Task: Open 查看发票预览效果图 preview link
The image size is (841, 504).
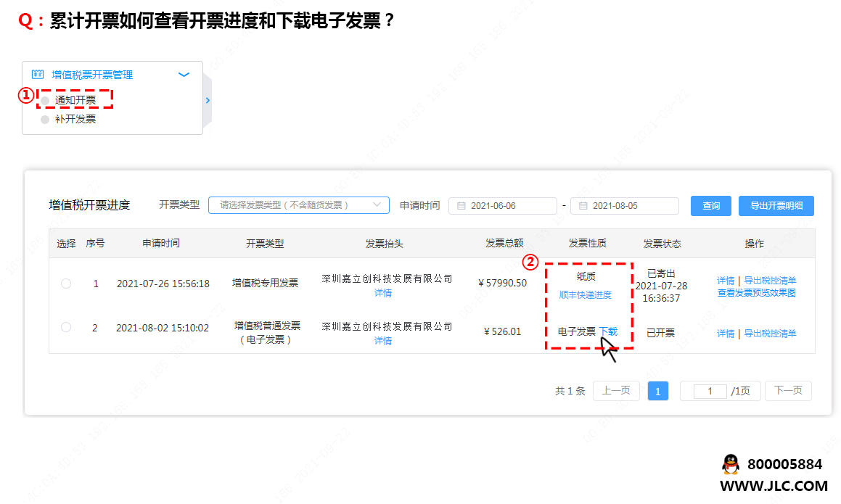Action: click(x=756, y=293)
